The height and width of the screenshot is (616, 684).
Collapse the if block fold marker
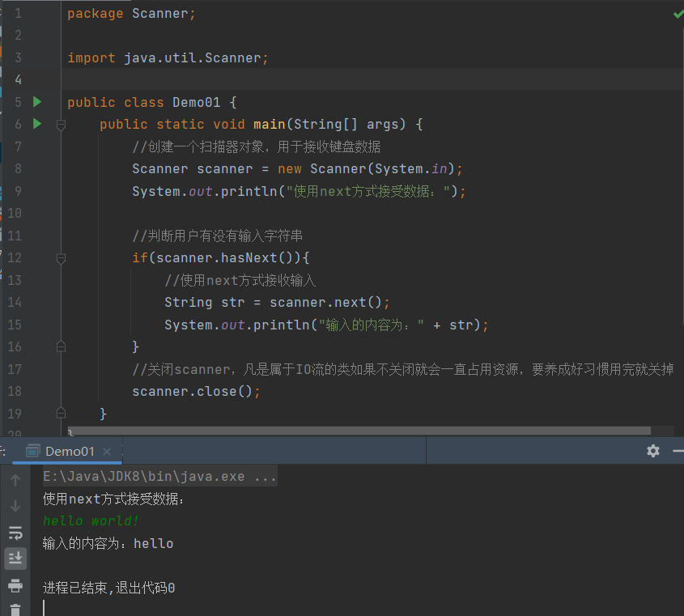coord(61,259)
